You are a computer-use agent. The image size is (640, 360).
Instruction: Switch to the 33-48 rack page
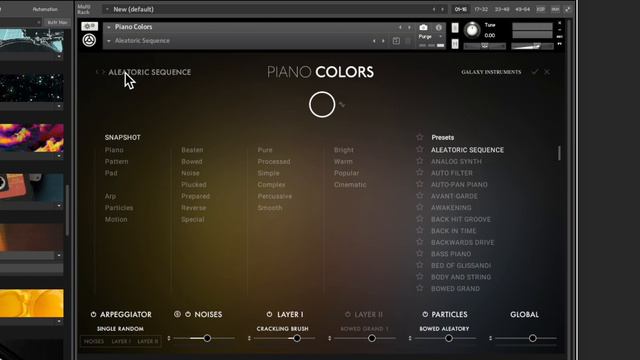(x=502, y=9)
